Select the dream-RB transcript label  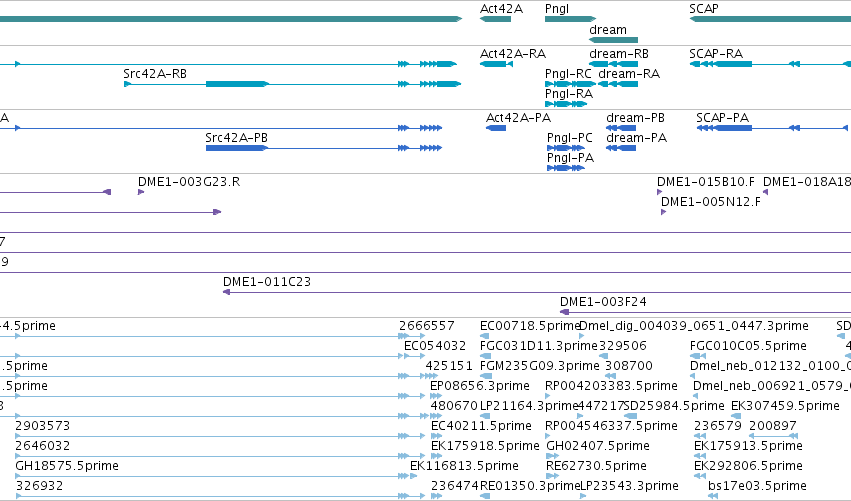(619, 54)
